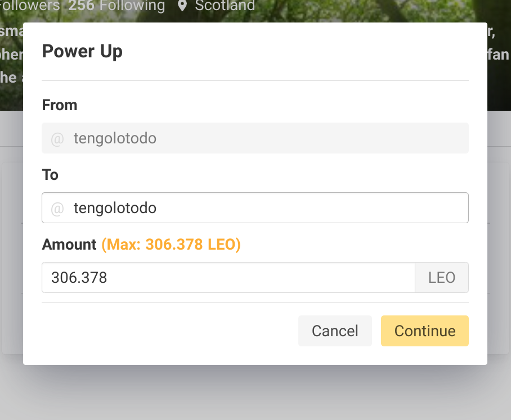The image size is (511, 420).
Task: Click the yellow Continue button
Action: point(425,331)
